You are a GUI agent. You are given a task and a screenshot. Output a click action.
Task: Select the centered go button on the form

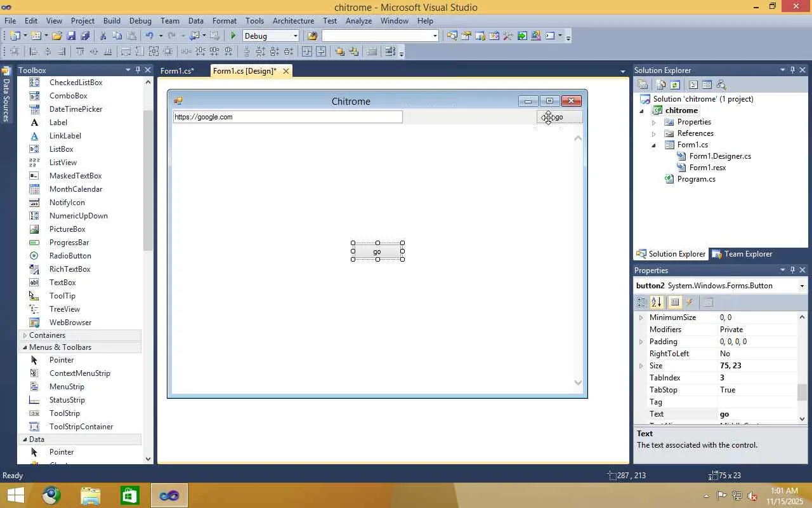377,251
